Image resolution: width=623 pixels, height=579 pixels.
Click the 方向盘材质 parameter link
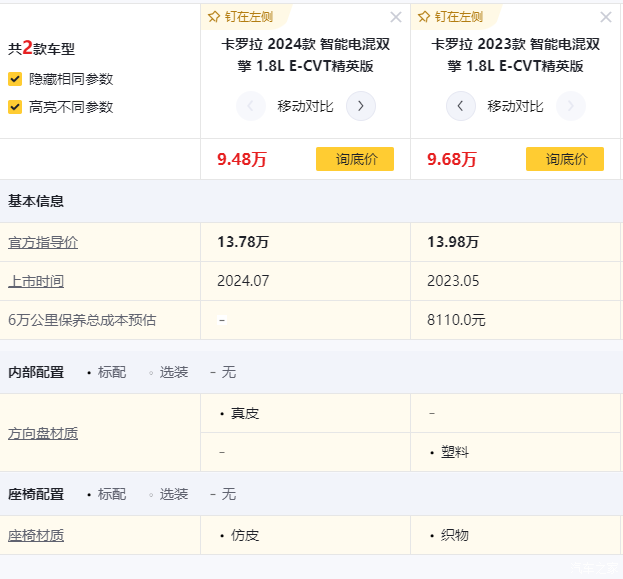43,433
